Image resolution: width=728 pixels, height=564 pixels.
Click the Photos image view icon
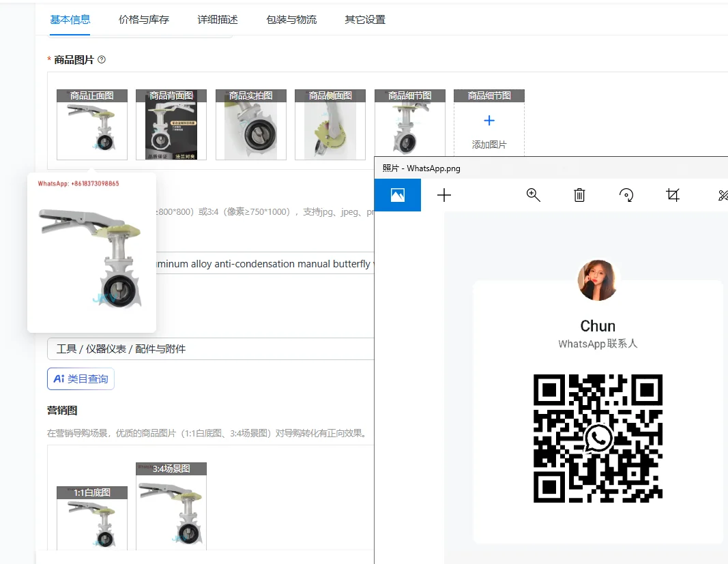click(x=397, y=195)
